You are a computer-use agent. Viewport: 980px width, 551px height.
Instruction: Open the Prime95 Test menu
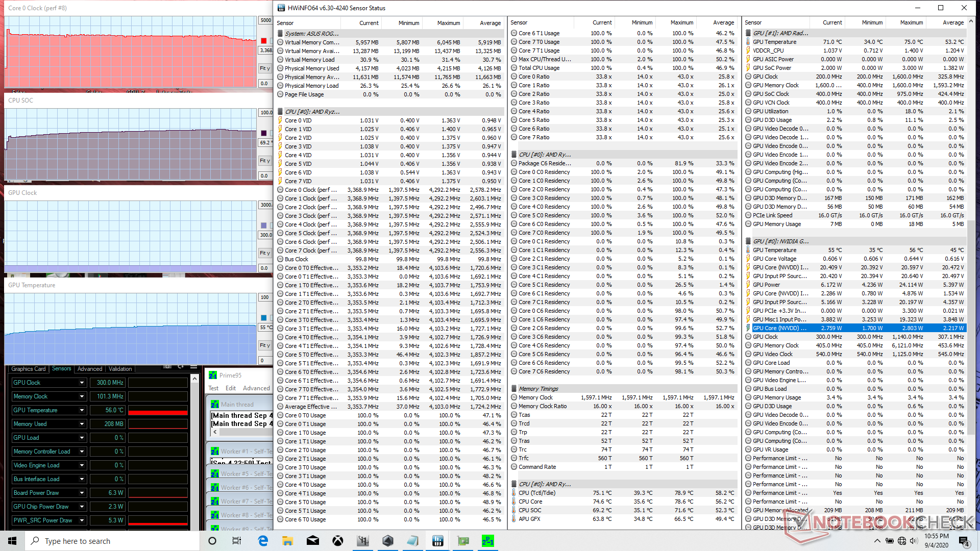213,388
